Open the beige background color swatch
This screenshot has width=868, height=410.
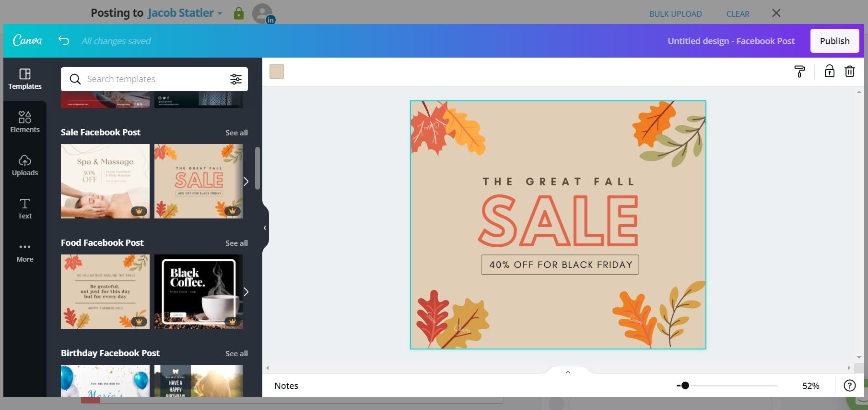[x=277, y=72]
